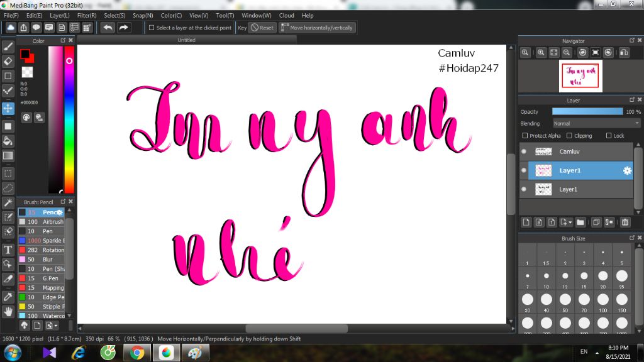Open the cloud home icon in toolbar
Screen dimensions: 644x362
pos(11,28)
